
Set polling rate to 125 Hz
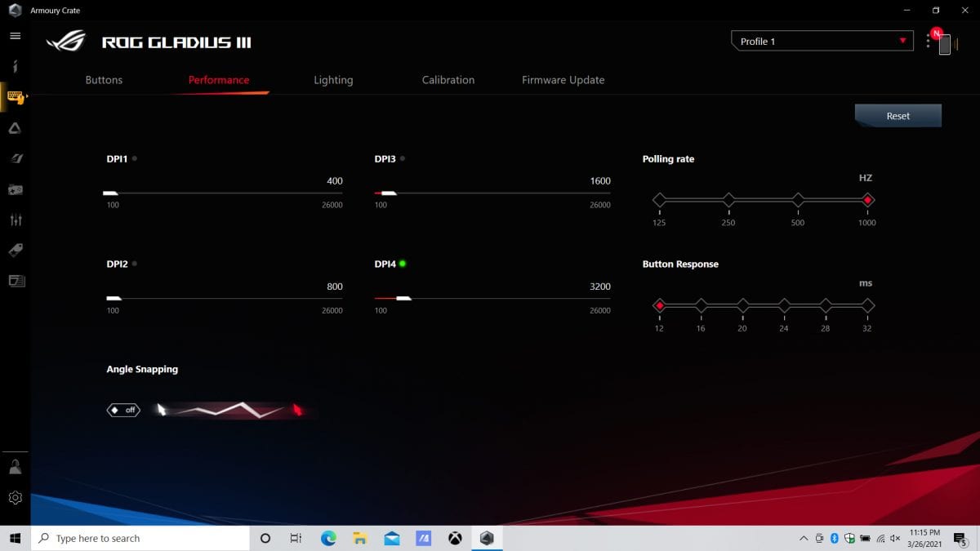(x=659, y=200)
